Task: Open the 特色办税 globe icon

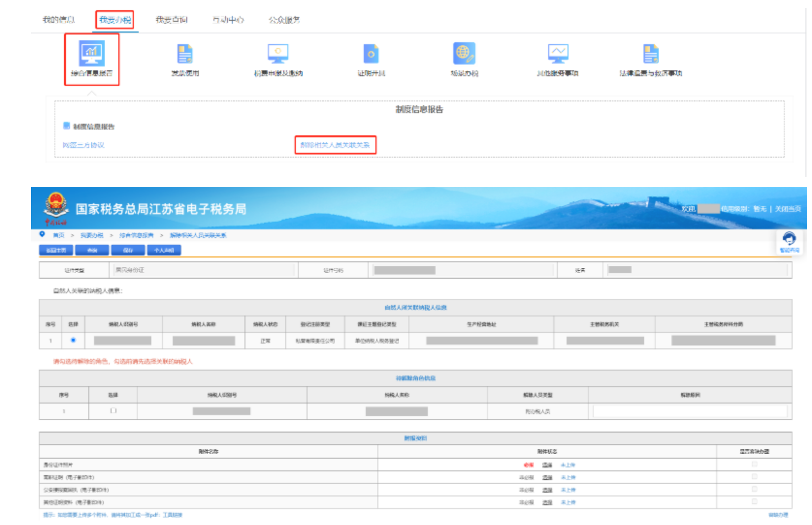Action: coord(464,54)
